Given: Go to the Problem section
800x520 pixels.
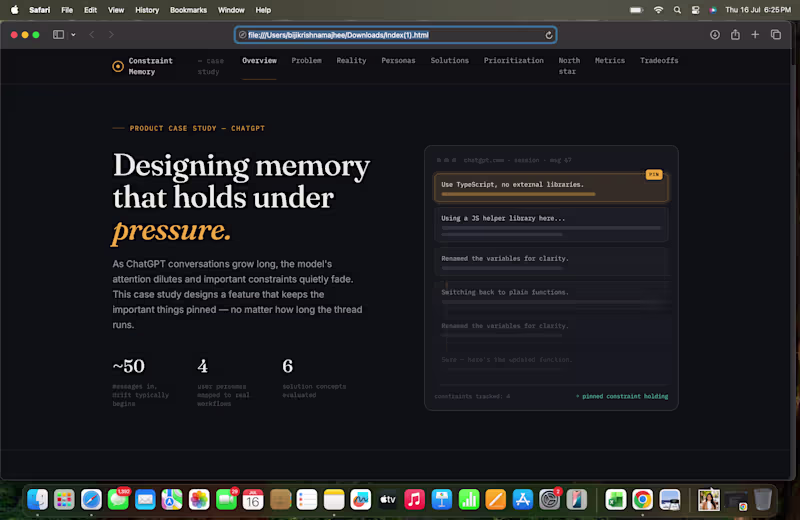Looking at the screenshot, I should click(x=306, y=60).
